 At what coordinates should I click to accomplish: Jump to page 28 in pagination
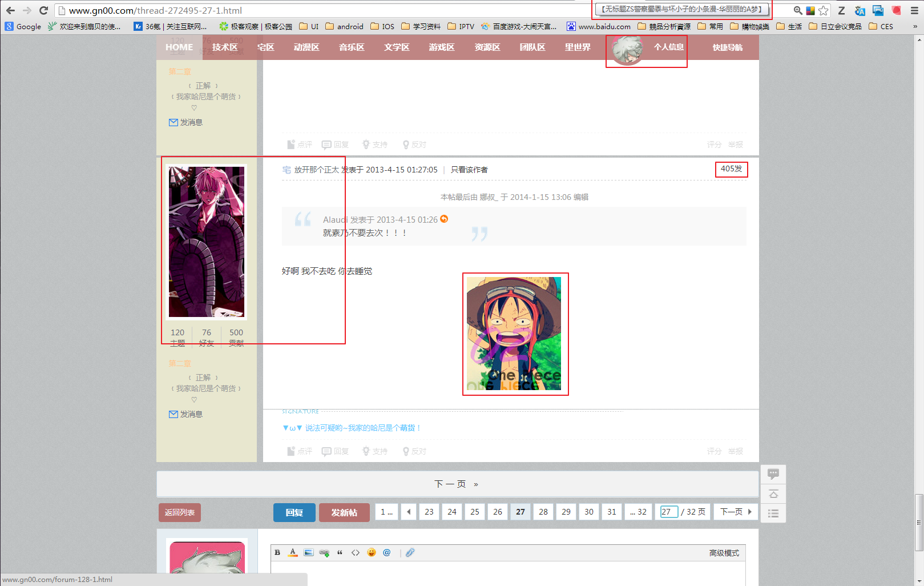543,512
